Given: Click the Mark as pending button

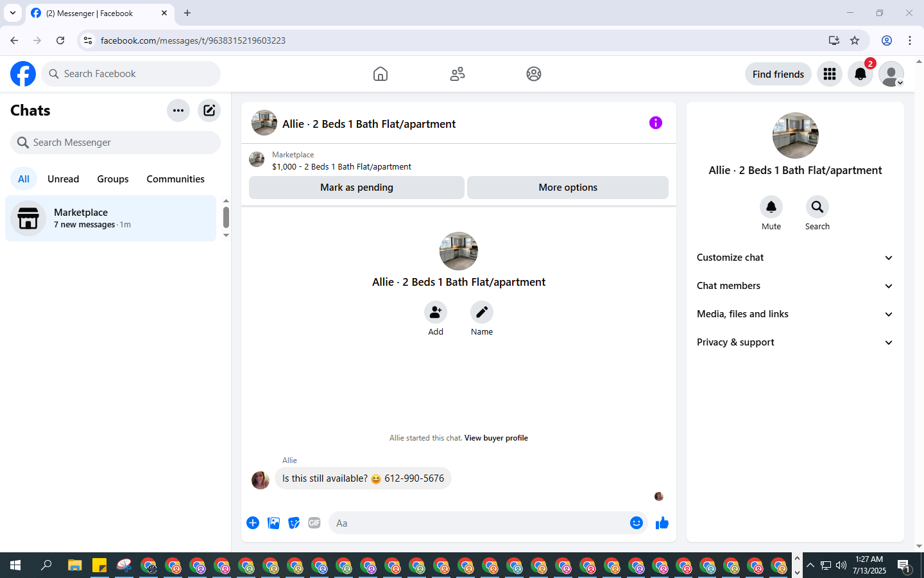Looking at the screenshot, I should coord(357,188).
